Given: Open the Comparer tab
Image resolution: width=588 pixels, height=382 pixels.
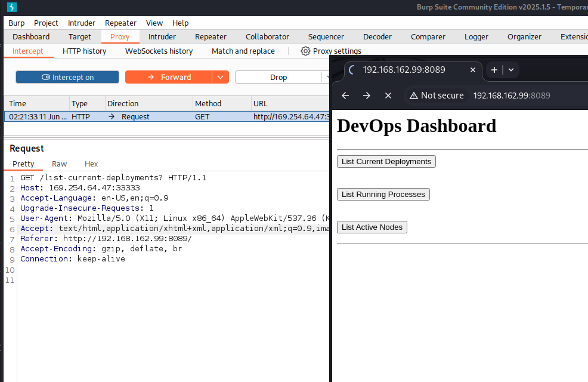Looking at the screenshot, I should point(428,37).
